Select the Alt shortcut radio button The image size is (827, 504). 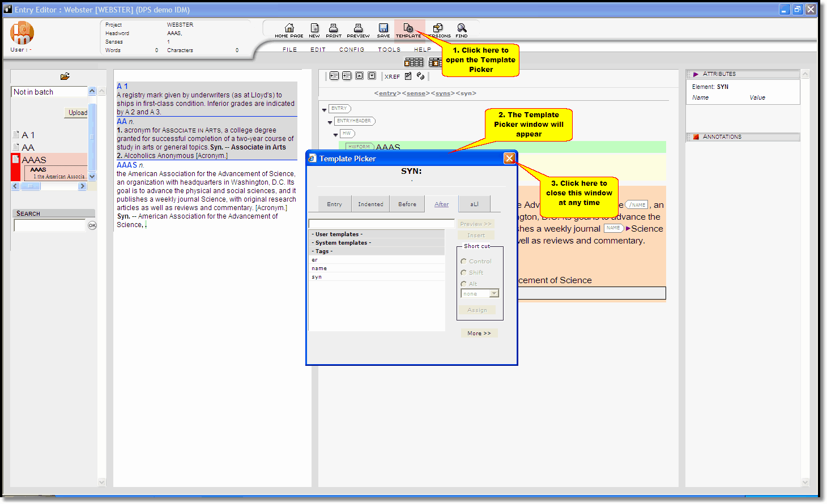[463, 284]
